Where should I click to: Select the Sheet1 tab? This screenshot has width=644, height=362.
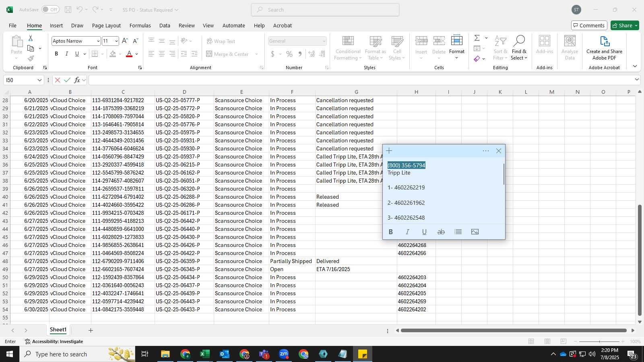pyautogui.click(x=58, y=330)
